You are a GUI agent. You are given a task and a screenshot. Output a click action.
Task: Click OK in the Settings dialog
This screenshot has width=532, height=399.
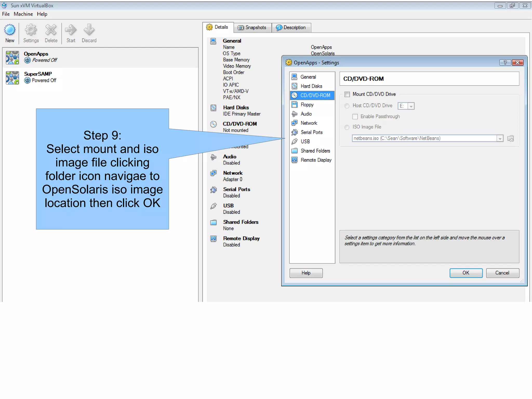pos(466,273)
